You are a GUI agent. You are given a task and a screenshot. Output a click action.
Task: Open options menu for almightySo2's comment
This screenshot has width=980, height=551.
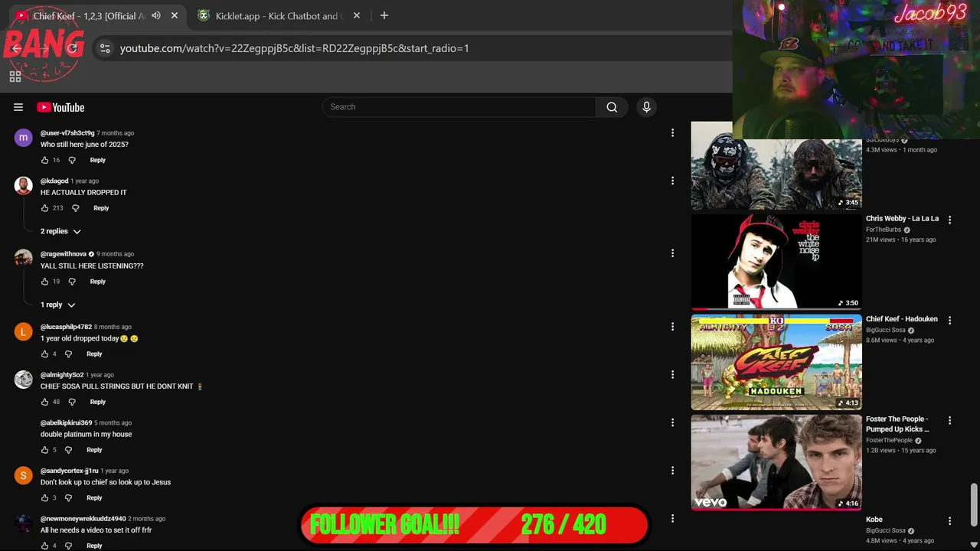coord(672,375)
